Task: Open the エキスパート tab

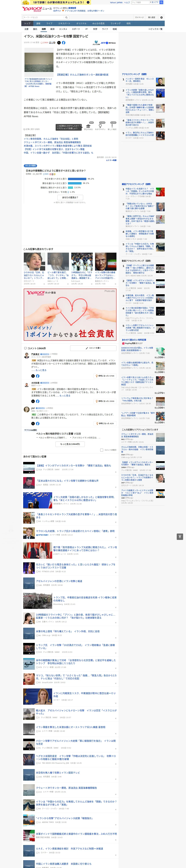Action: tap(64, 23)
